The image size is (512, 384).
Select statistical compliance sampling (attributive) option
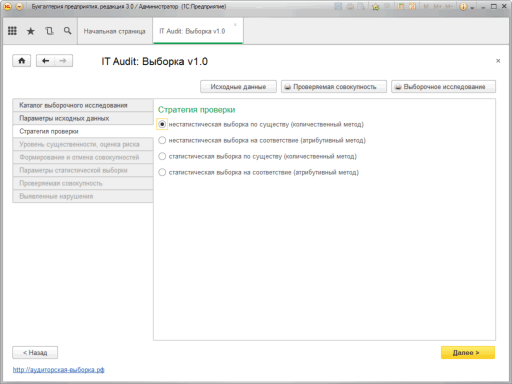click(x=162, y=172)
